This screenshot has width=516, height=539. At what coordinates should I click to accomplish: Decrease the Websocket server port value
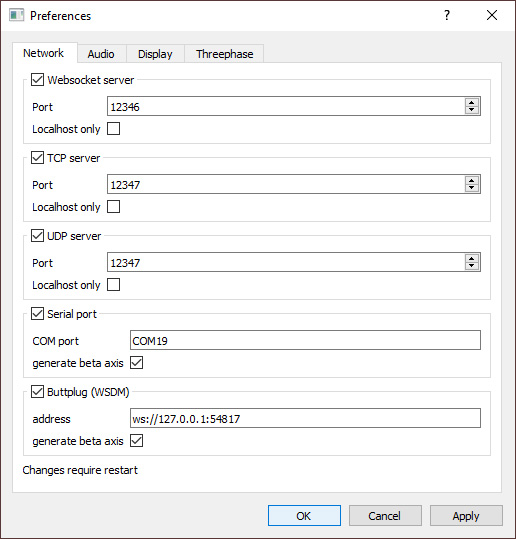coord(472,110)
